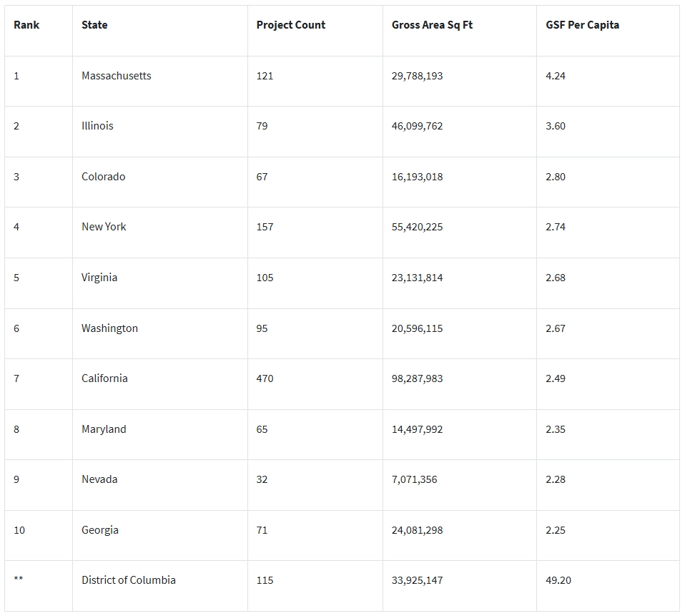This screenshot has width=685, height=616.
Task: Click per capita value 2.68
Action: click(556, 278)
